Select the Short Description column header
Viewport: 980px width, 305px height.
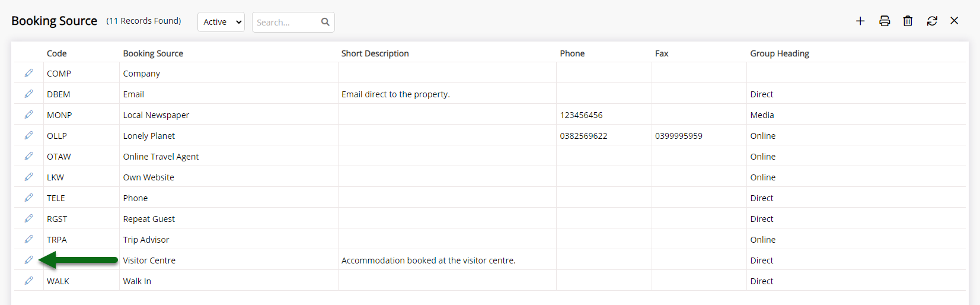point(375,53)
